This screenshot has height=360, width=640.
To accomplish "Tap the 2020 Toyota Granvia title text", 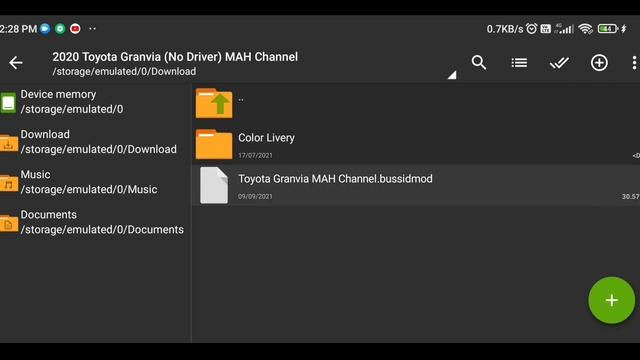I will click(175, 57).
